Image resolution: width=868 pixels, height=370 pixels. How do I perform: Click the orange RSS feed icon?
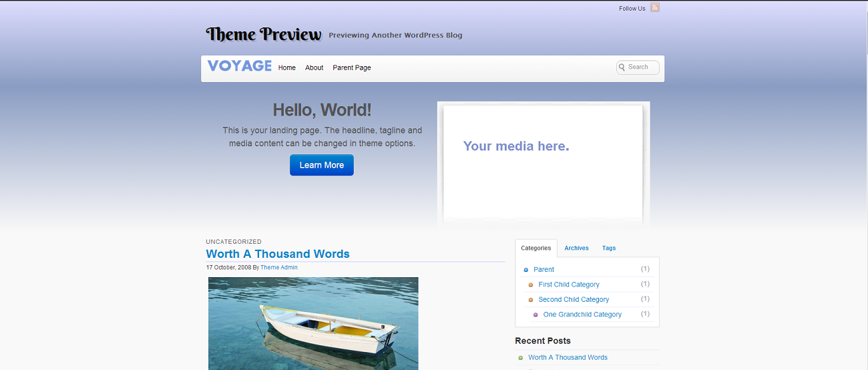655,8
